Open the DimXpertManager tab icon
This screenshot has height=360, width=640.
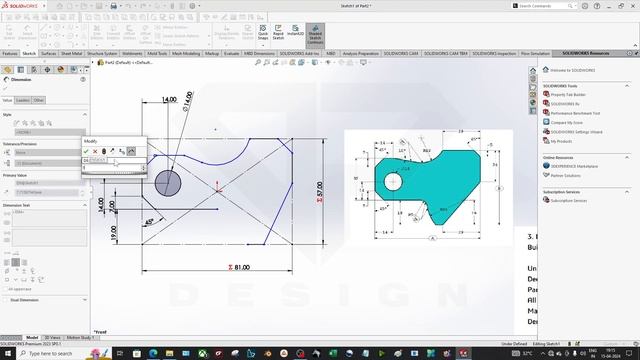click(47, 70)
